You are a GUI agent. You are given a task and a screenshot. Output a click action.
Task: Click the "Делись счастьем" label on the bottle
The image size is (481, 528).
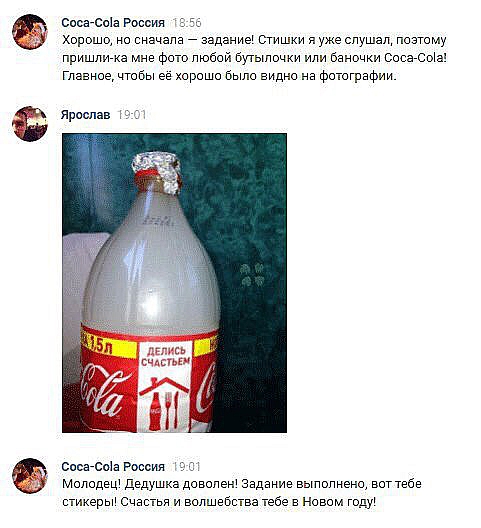point(165,357)
